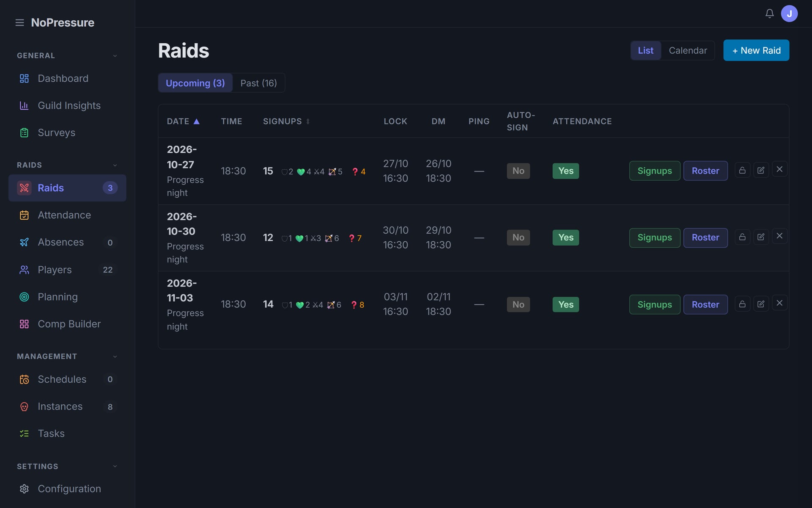Toggle the hamburger menu next to NoPressure
The width and height of the screenshot is (812, 508).
pyautogui.click(x=19, y=22)
